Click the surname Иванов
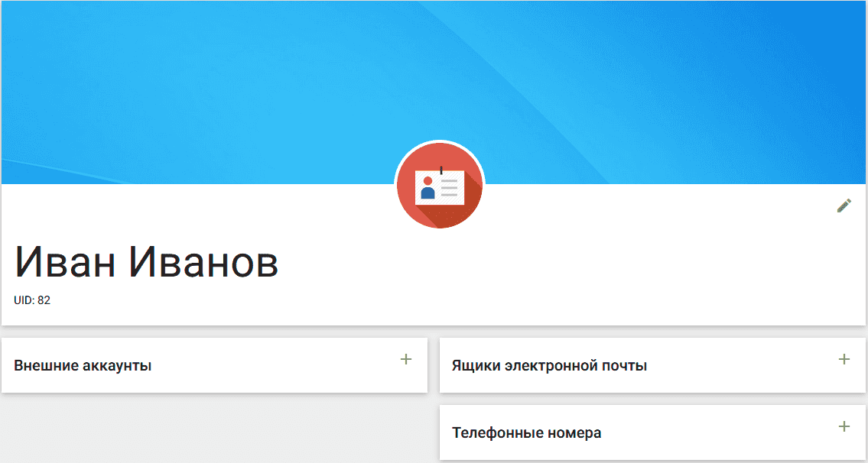The height and width of the screenshot is (463, 868). [204, 261]
